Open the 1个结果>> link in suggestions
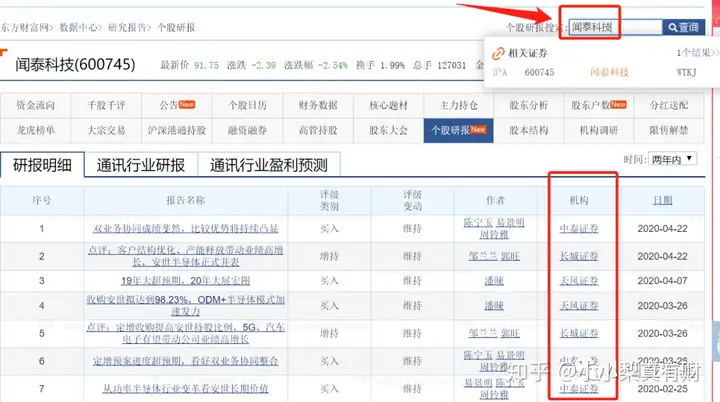This screenshot has height=402, width=720. 697,53
